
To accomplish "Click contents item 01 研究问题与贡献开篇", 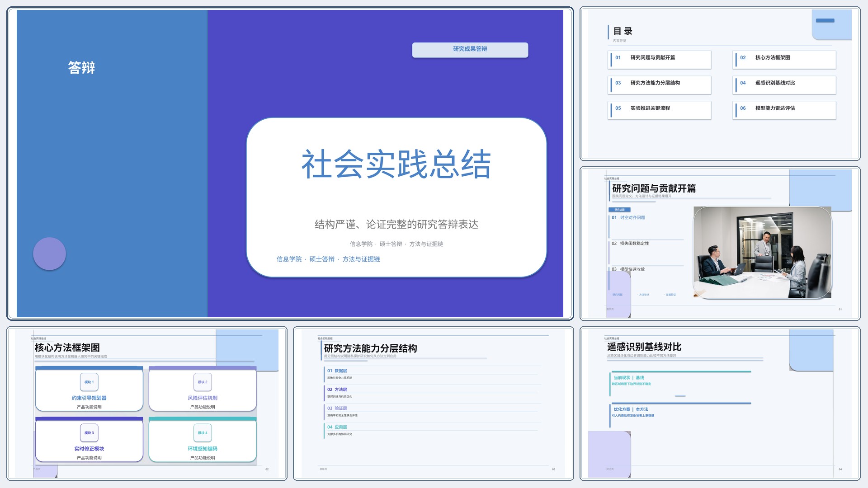I will tap(660, 59).
